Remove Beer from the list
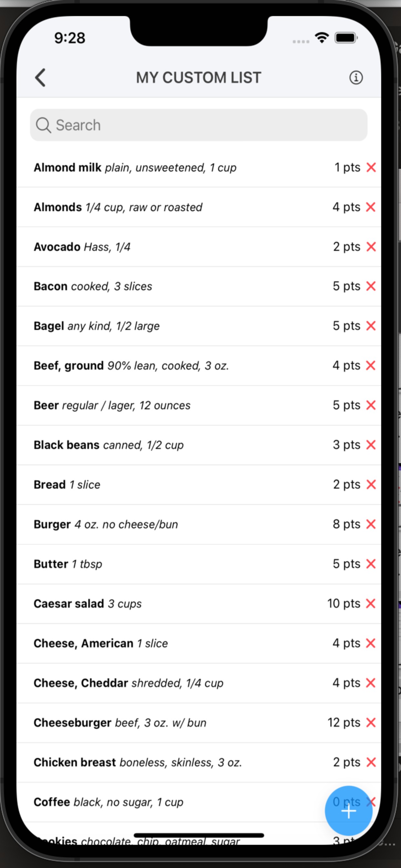Image resolution: width=401 pixels, height=868 pixels. click(x=371, y=405)
